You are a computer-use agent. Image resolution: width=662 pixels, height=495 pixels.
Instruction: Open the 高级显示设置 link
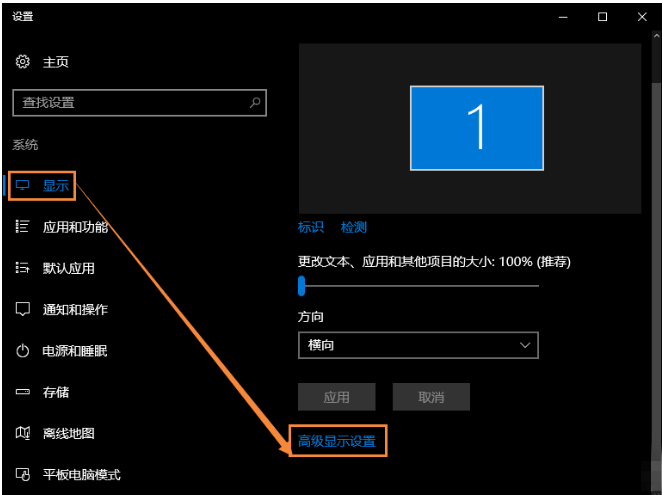337,441
